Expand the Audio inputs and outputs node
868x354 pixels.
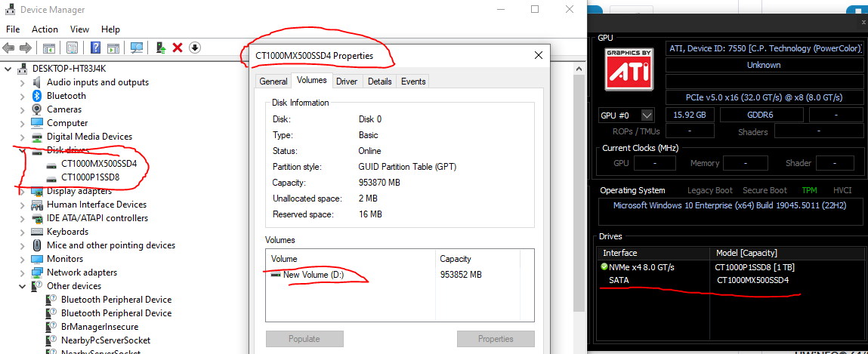pyautogui.click(x=22, y=82)
